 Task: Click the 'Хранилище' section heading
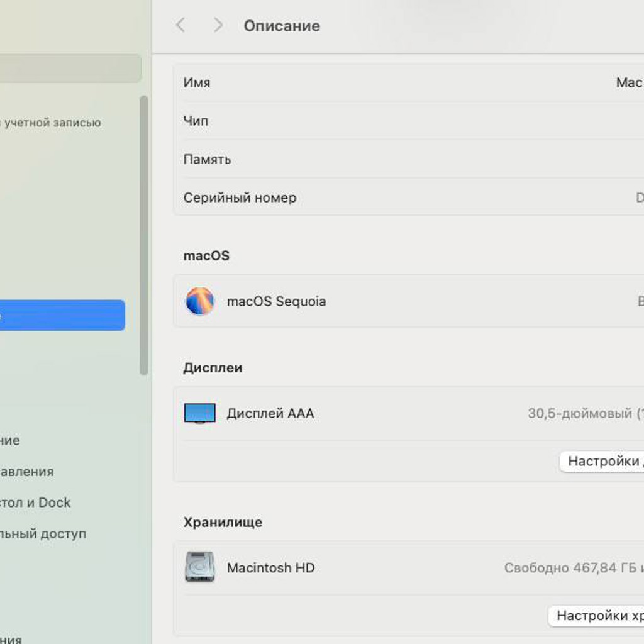point(223,522)
